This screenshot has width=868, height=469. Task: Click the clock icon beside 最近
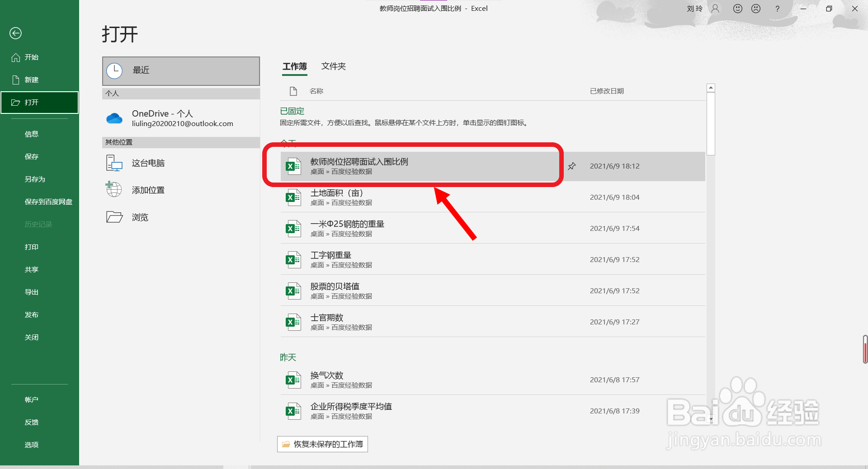[114, 71]
